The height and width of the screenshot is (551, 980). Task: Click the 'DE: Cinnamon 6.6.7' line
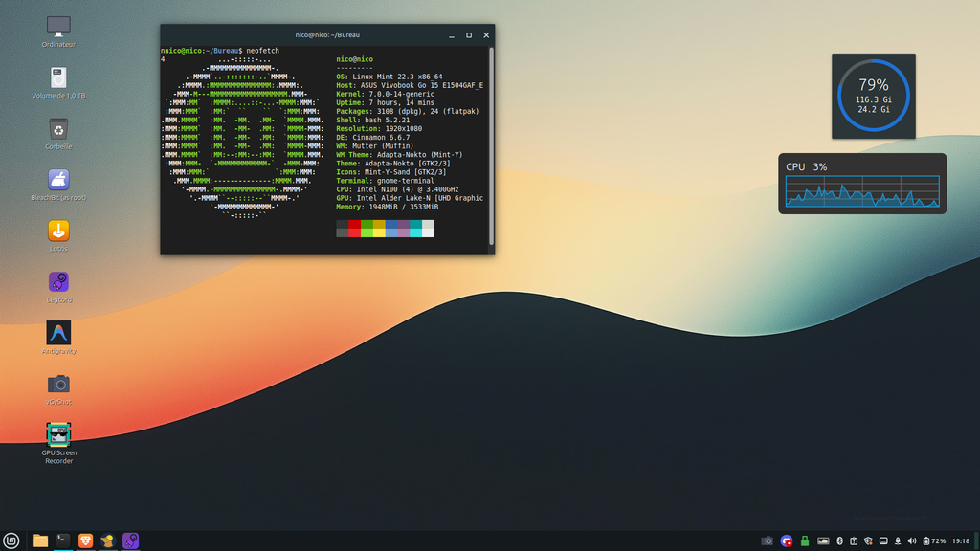point(373,138)
